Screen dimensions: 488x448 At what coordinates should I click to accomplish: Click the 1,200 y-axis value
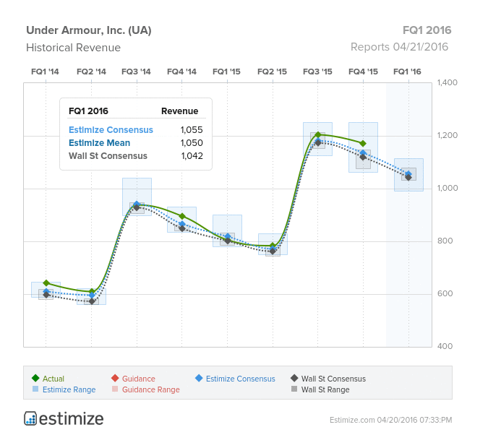pyautogui.click(x=448, y=136)
